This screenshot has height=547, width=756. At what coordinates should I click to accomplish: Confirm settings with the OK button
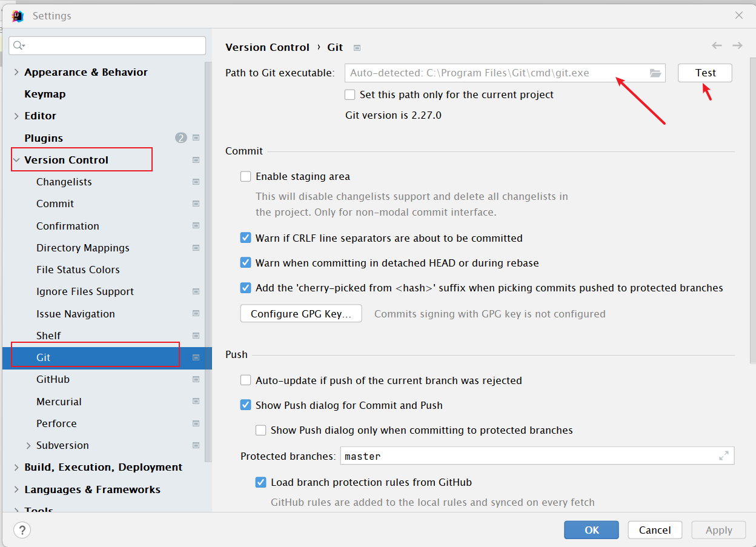pyautogui.click(x=591, y=530)
